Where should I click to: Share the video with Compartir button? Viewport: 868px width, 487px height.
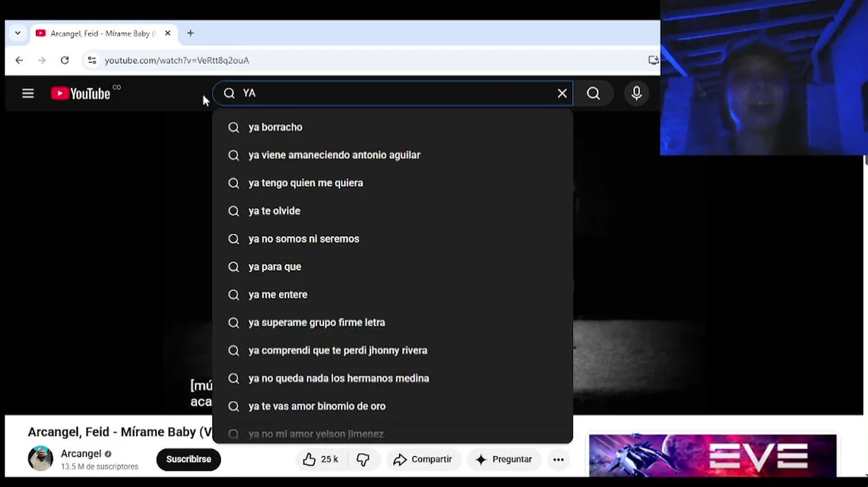(423, 459)
